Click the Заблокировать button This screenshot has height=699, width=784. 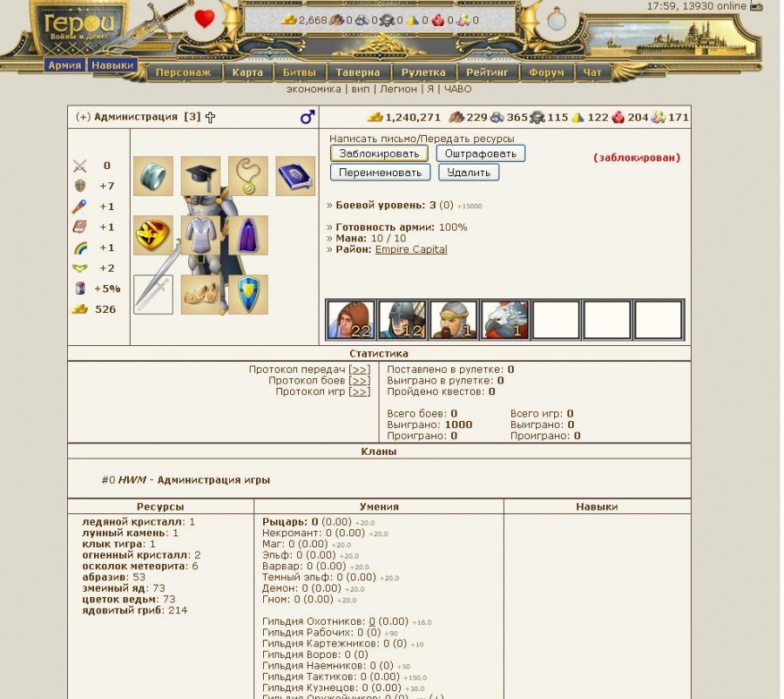coord(379,153)
